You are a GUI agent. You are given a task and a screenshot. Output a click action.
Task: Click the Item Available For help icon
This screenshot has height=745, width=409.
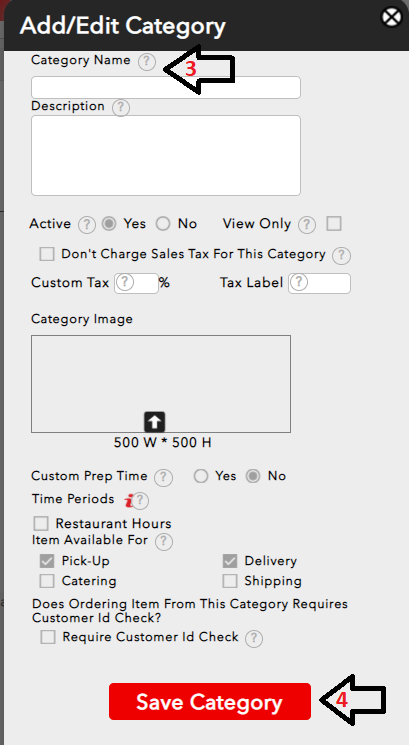coord(164,541)
